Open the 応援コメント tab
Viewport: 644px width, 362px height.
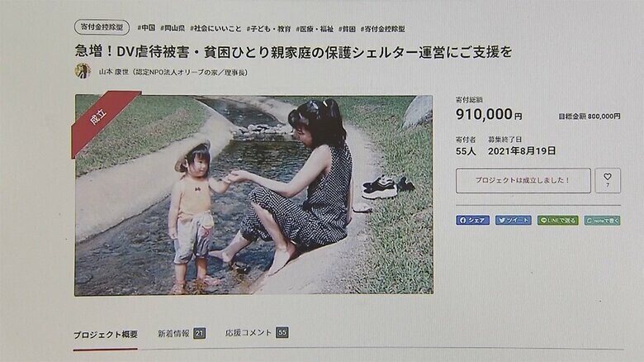[x=257, y=332]
